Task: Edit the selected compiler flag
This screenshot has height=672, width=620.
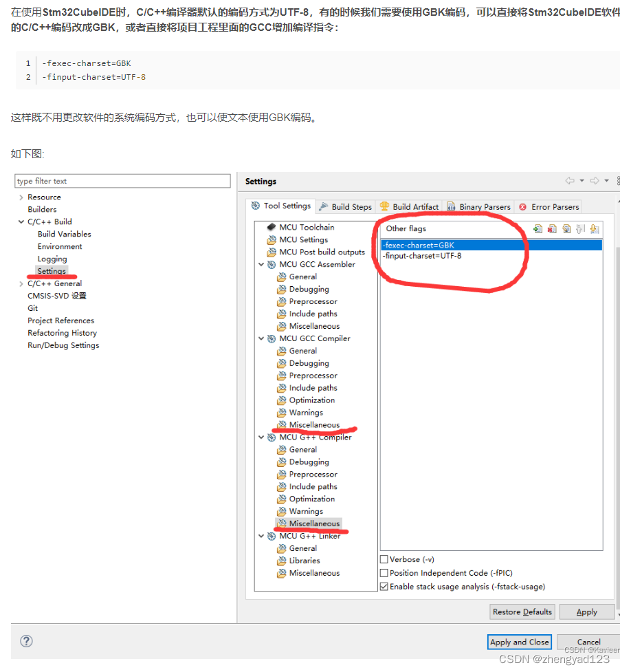Action: (566, 228)
